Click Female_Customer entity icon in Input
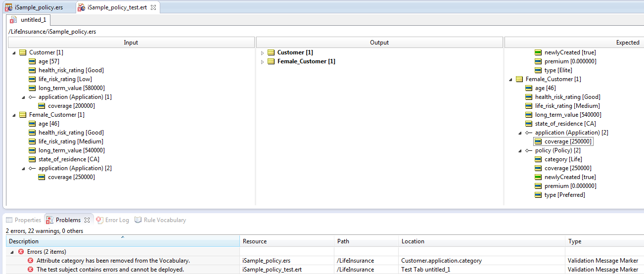The width and height of the screenshot is (644, 274). 23,115
